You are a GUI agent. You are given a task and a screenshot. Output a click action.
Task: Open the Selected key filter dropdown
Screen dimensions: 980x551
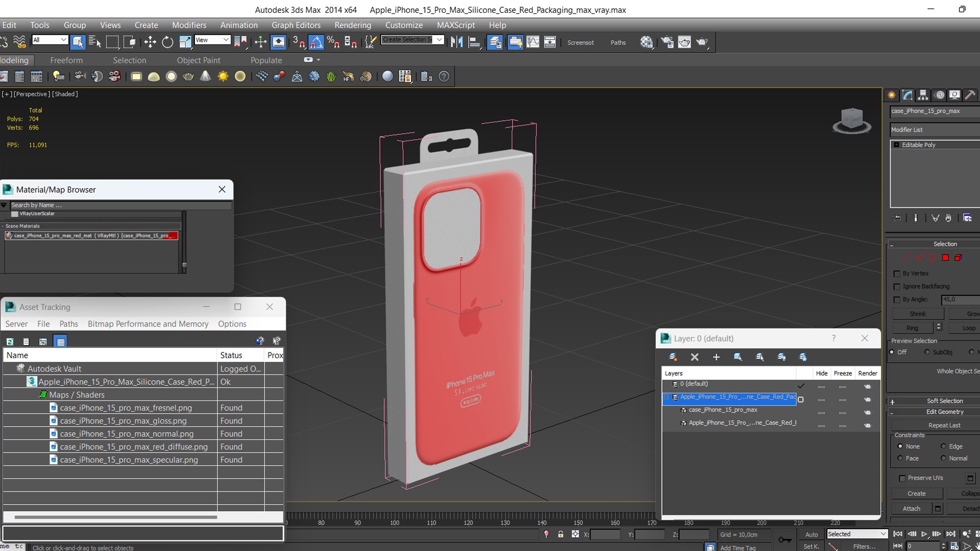pos(856,534)
